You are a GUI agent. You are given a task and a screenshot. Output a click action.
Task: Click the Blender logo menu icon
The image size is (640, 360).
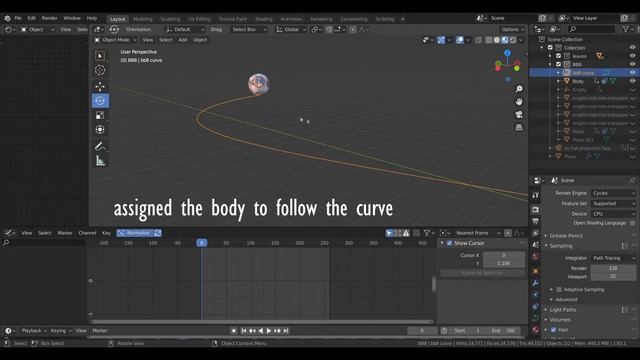point(7,18)
